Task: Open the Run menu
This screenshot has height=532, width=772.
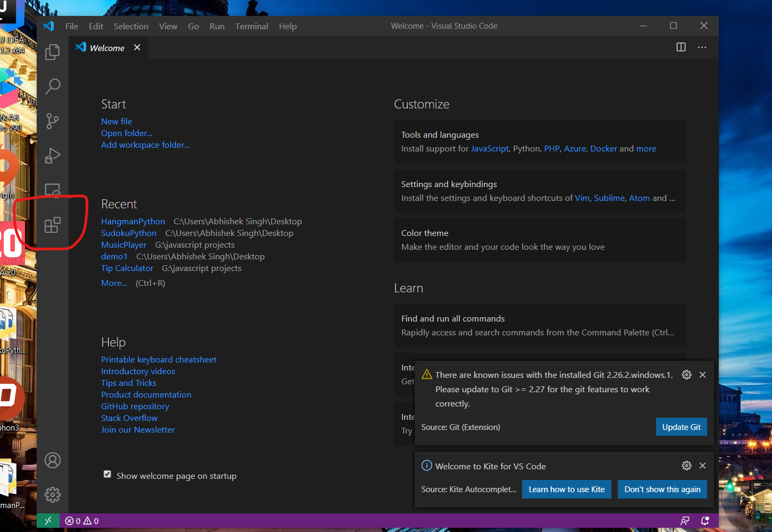Action: (x=217, y=26)
